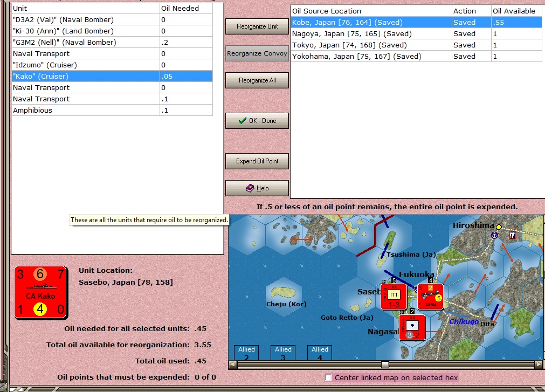The width and height of the screenshot is (545, 392).
Task: Click the horizontal map scrollbar thumb
Action: click(x=385, y=365)
